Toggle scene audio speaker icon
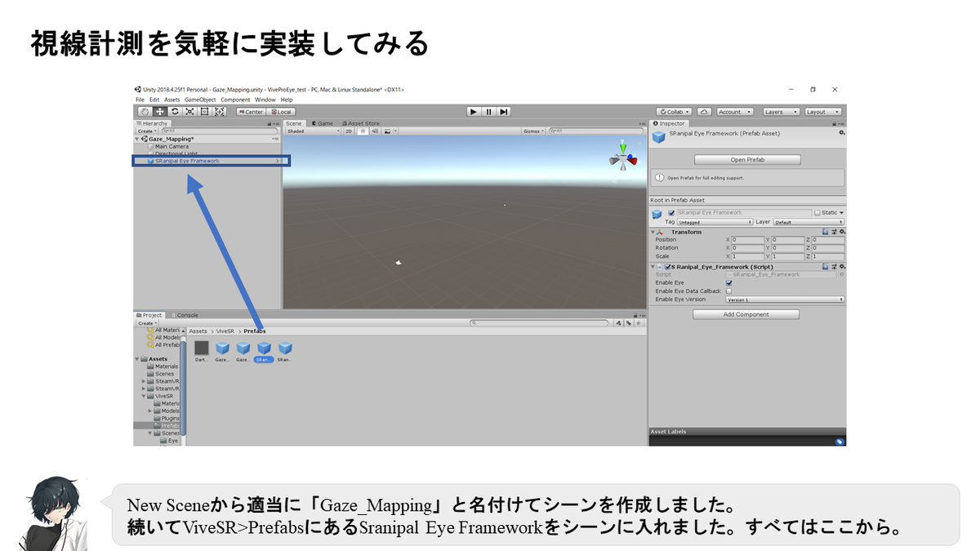Viewport: 980px width, 551px height. [x=373, y=131]
